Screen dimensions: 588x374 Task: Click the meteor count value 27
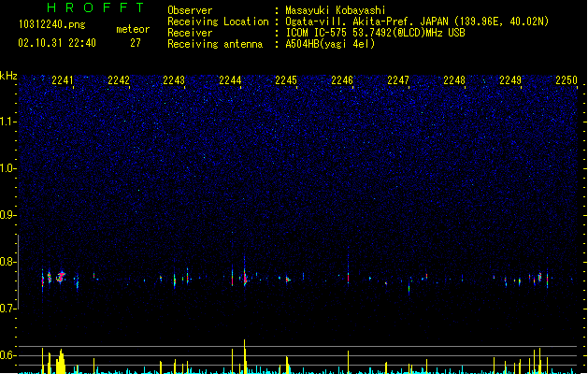pos(136,43)
